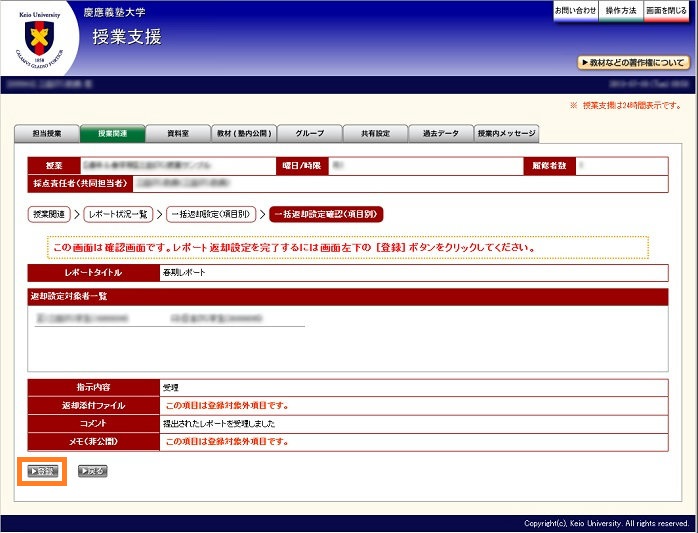Screen dimensions: 698x533
Task: Open the 授業内メッセージ tab
Action: tap(506, 133)
